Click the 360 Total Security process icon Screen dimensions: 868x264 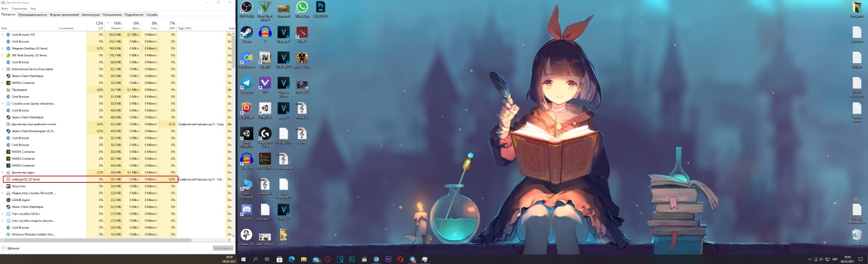pos(8,55)
